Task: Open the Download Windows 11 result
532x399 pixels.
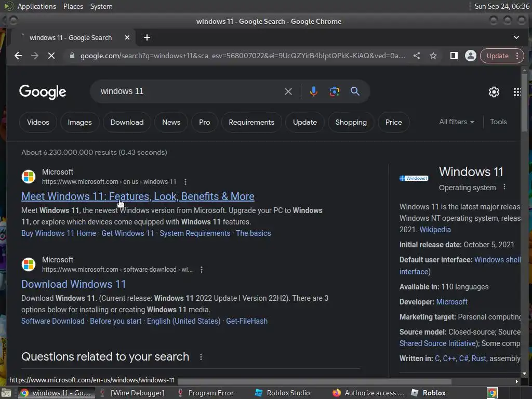Action: pos(74,284)
